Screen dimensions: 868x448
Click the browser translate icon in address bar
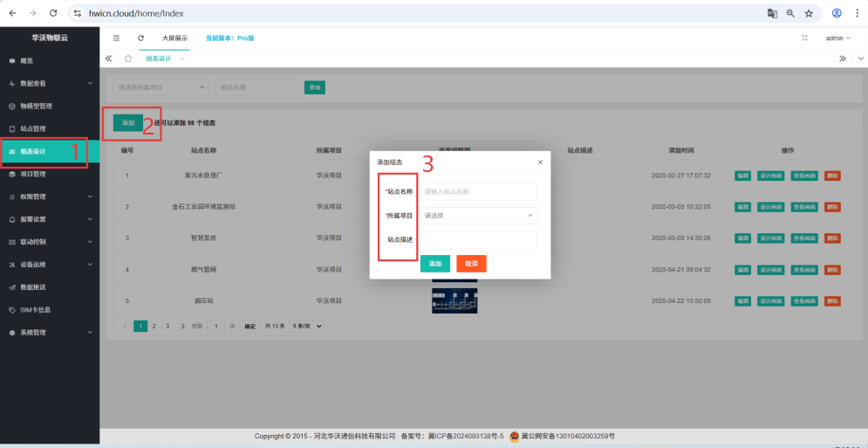(x=772, y=13)
